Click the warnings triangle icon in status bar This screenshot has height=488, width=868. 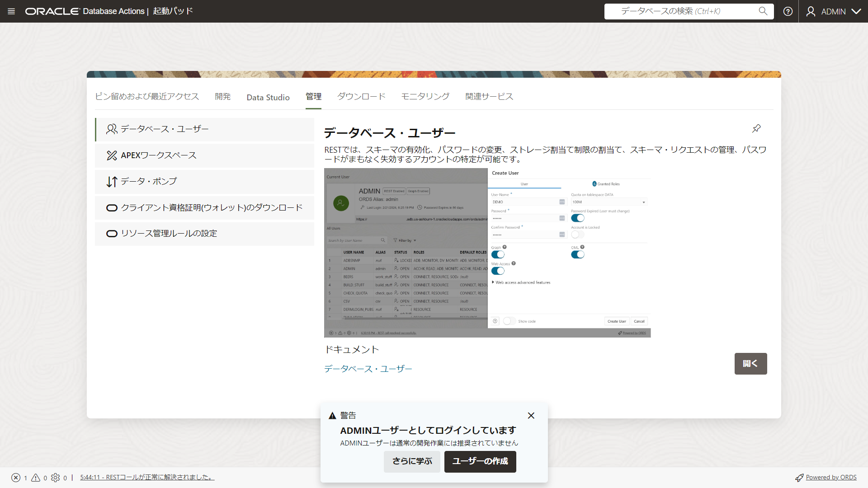(36, 478)
